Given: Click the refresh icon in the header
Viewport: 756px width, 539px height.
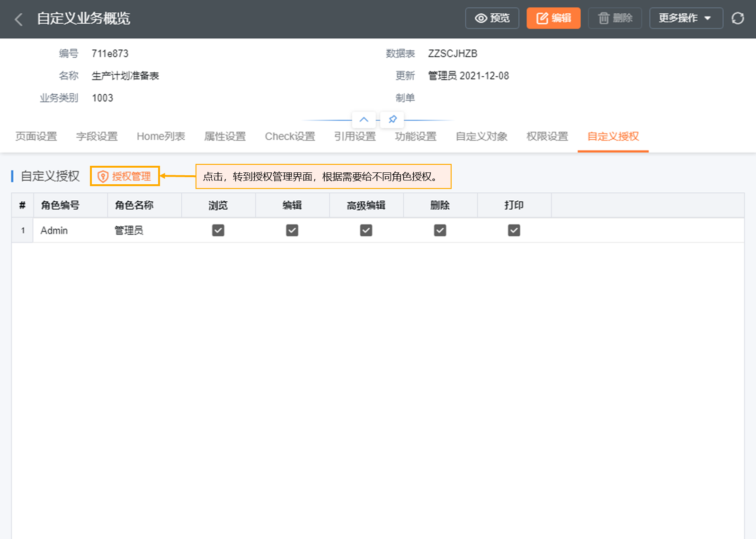Looking at the screenshot, I should [x=738, y=18].
